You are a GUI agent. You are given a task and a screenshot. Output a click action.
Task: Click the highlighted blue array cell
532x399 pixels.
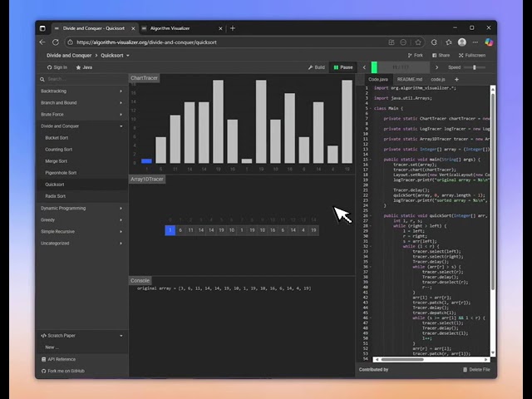[x=170, y=230]
